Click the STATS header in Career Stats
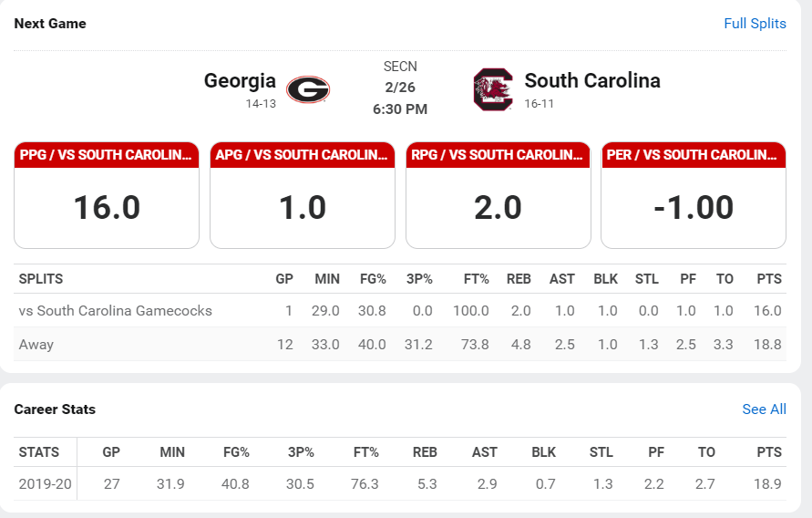Image resolution: width=812 pixels, height=518 pixels. tap(39, 452)
